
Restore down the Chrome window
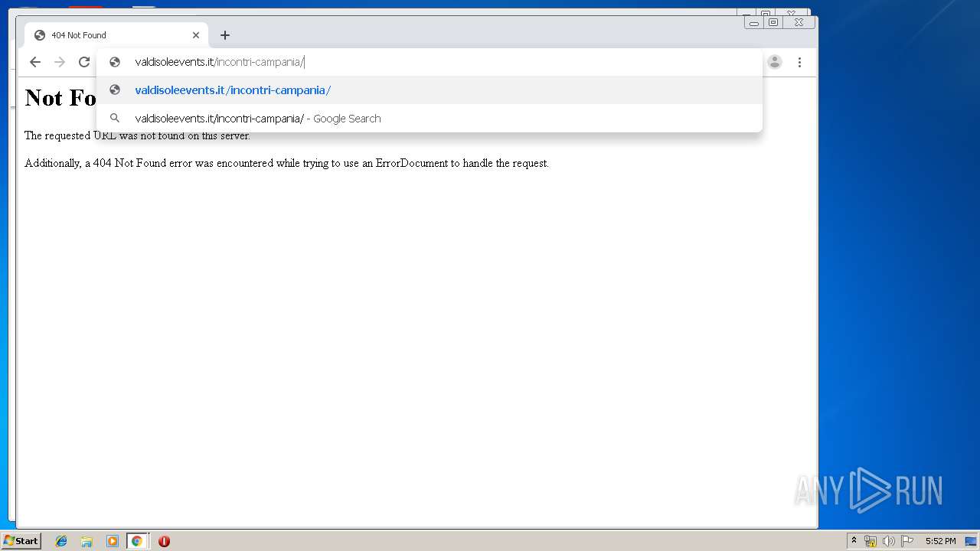(773, 23)
